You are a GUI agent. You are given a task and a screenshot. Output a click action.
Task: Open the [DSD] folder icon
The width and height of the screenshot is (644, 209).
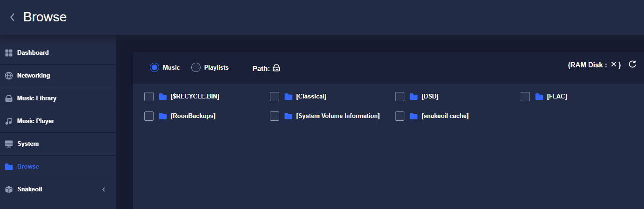pos(414,97)
